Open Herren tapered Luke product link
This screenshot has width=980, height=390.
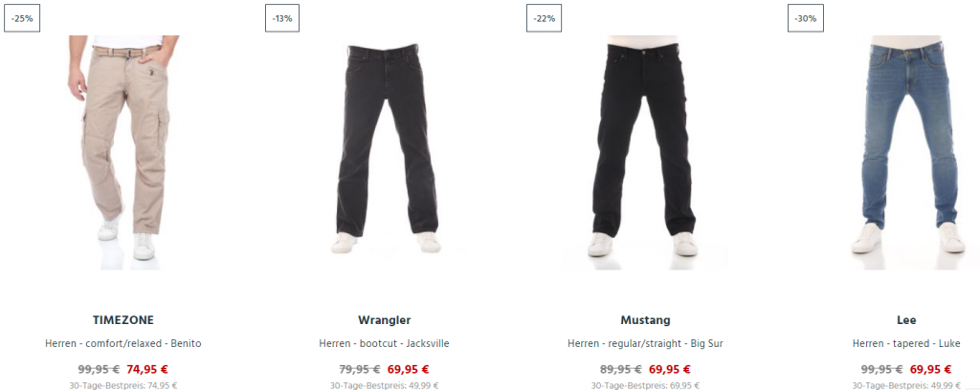[x=906, y=344]
